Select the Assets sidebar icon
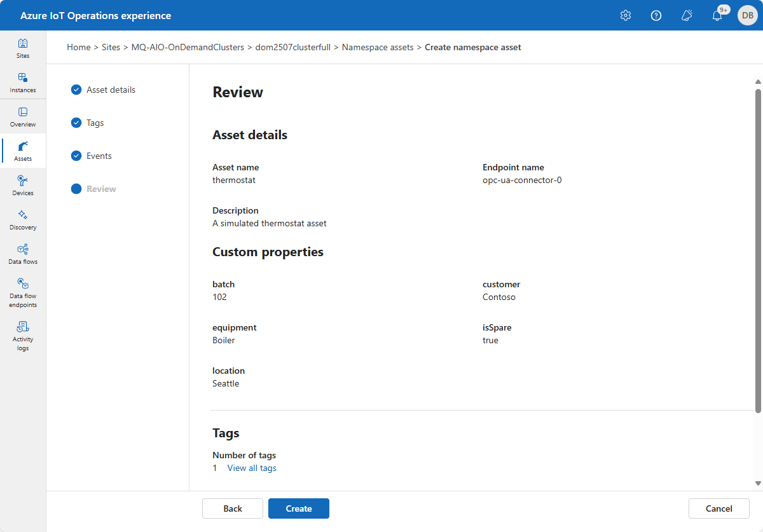 (x=23, y=151)
